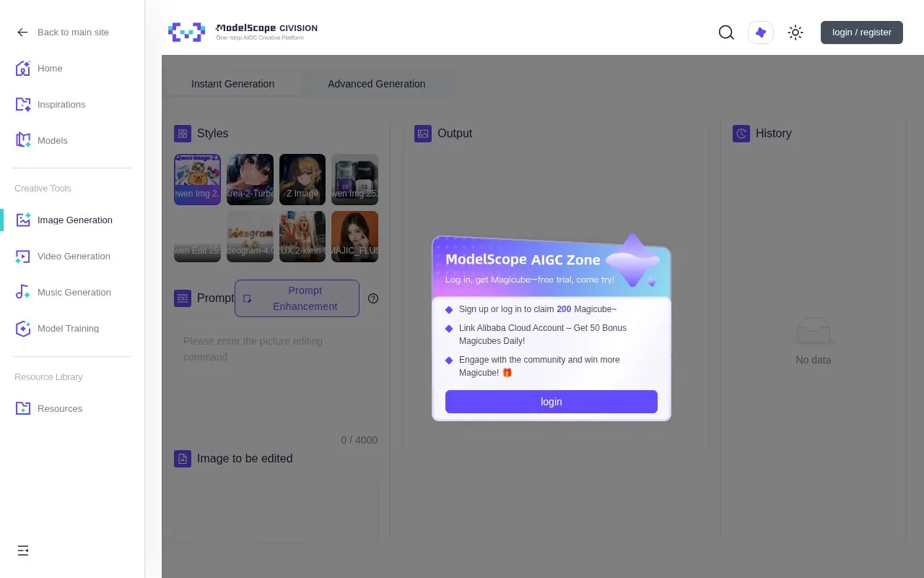Click the Image to be edited upload area
The height and width of the screenshot is (578, 924).
276,510
